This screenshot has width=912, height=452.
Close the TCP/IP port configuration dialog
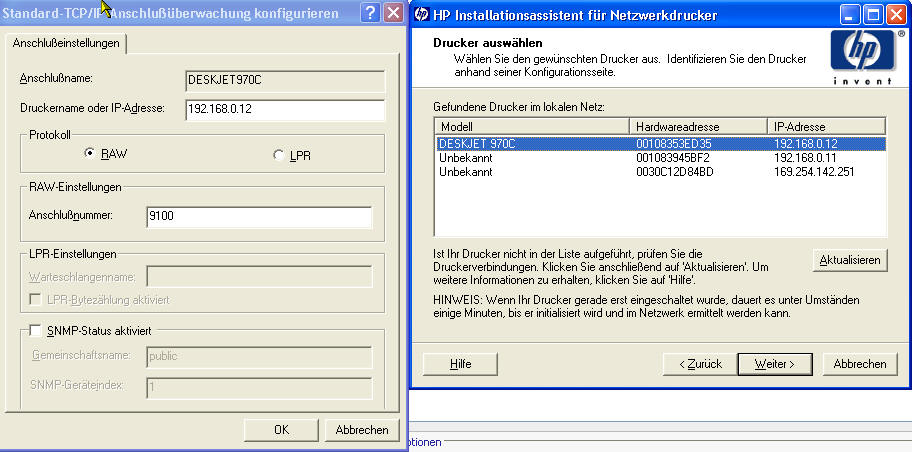(394, 12)
